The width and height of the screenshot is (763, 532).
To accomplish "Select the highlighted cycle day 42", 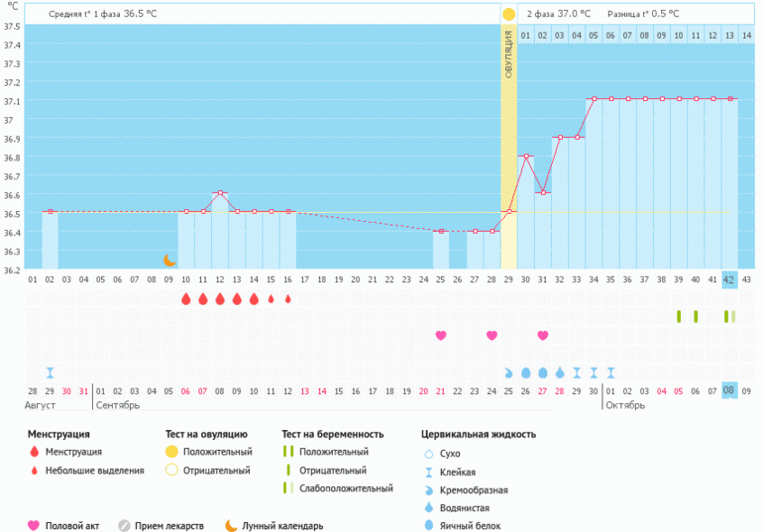I will pos(729,279).
